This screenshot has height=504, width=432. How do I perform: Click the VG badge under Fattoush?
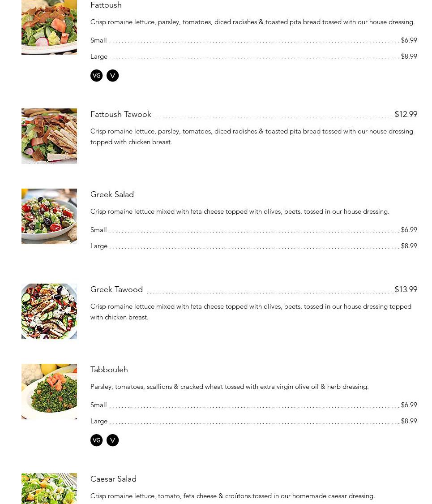pyautogui.click(x=96, y=76)
